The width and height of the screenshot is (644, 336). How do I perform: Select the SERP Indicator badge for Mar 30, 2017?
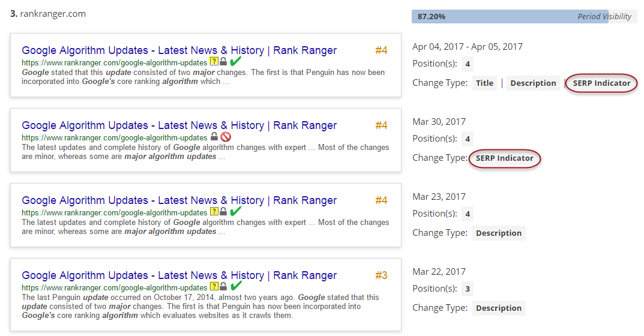click(x=505, y=158)
